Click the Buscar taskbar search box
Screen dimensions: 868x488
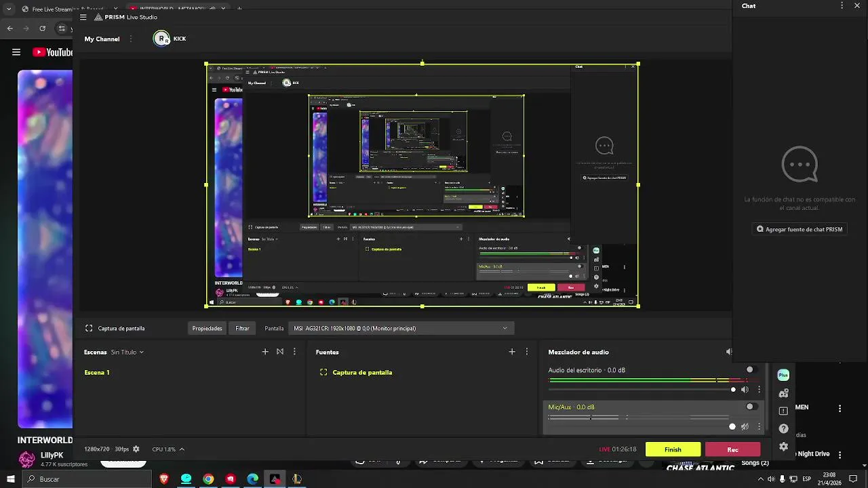coord(85,479)
